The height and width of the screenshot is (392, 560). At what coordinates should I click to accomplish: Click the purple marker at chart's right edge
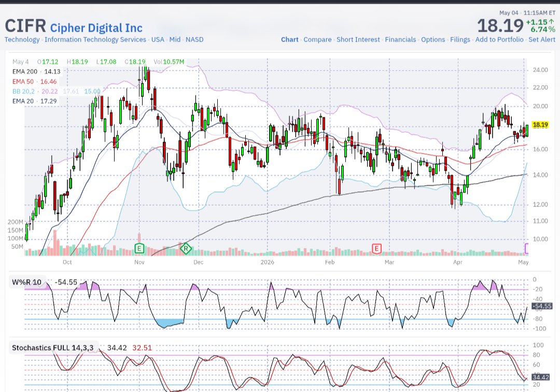tap(526, 248)
